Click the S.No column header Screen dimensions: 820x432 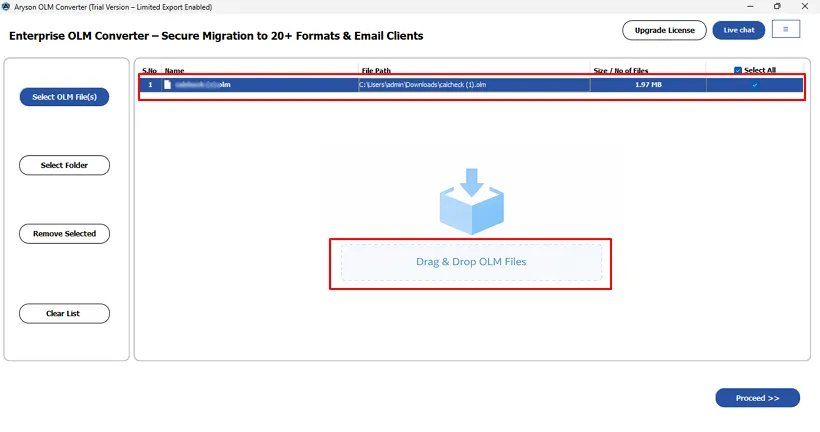tap(149, 71)
